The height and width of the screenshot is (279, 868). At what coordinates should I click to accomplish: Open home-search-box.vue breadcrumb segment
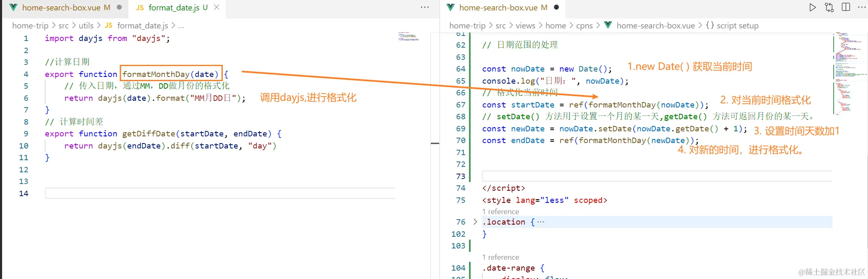[655, 26]
